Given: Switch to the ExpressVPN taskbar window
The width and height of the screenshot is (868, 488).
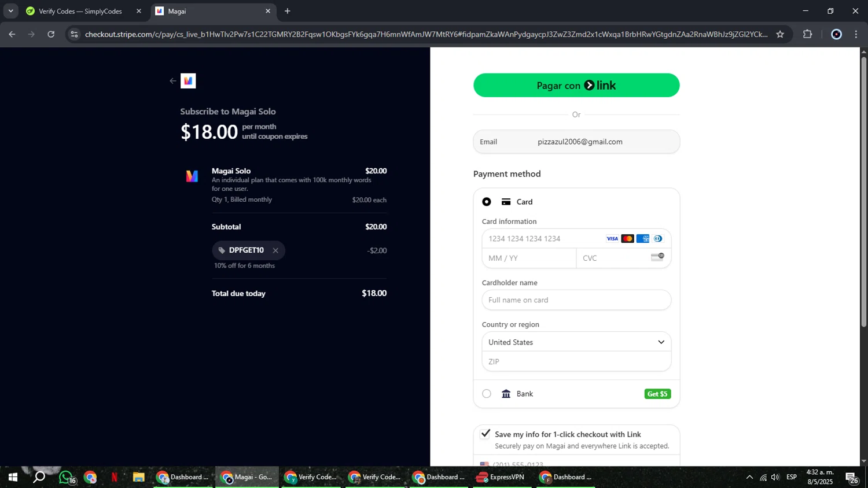Looking at the screenshot, I should [501, 477].
